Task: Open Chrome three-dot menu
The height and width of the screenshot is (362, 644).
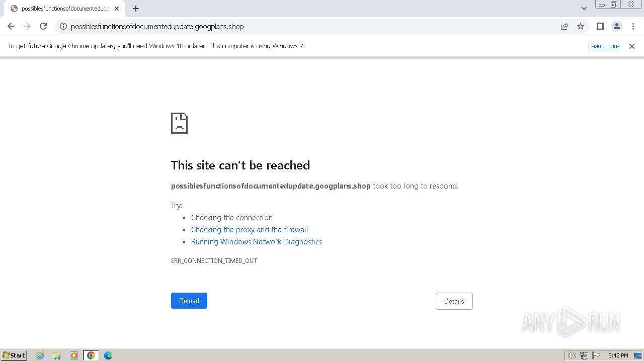Action: click(x=633, y=26)
